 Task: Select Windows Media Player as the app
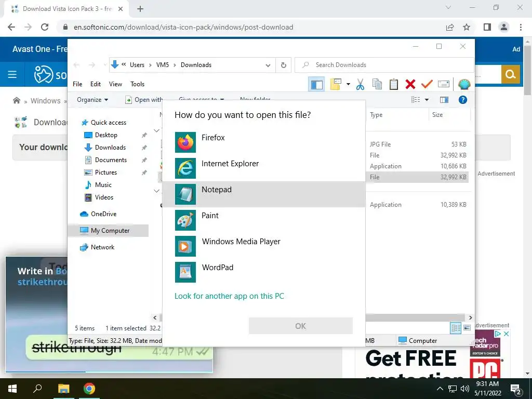pyautogui.click(x=264, y=246)
